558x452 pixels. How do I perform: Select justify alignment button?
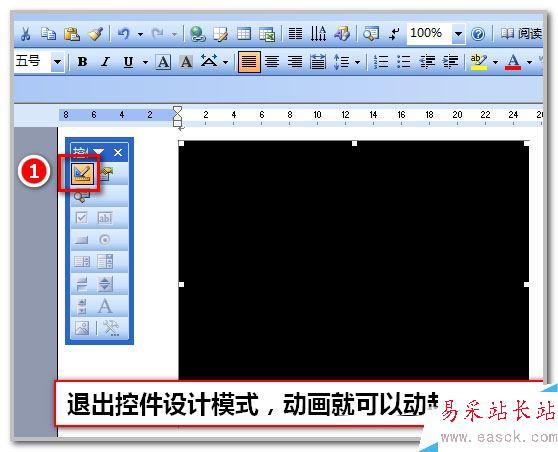[249, 62]
